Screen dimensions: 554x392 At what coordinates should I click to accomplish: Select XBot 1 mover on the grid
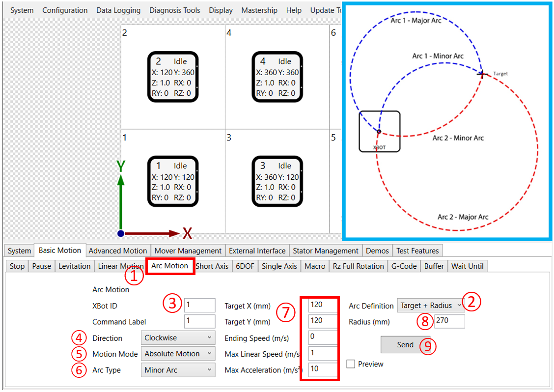tap(173, 182)
